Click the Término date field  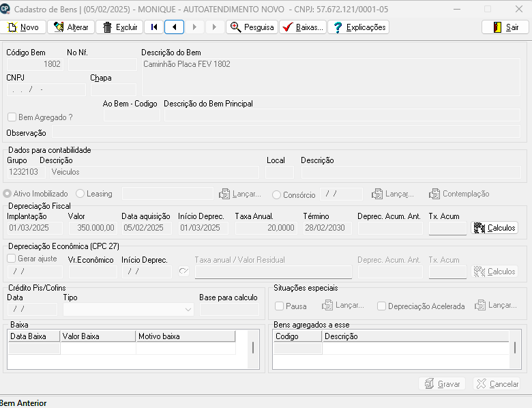click(x=327, y=228)
